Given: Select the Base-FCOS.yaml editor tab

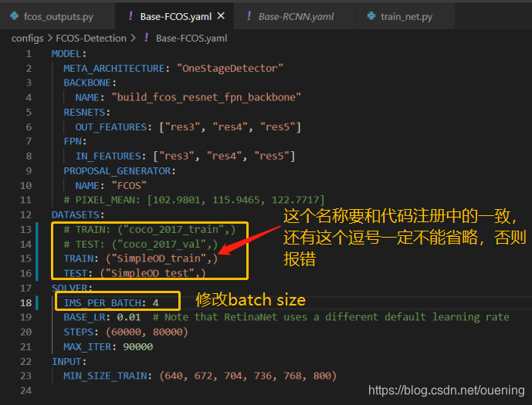Looking at the screenshot, I should pos(175,16).
